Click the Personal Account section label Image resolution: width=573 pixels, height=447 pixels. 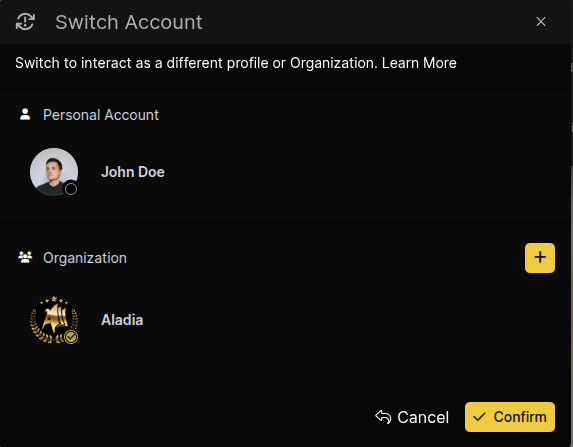(x=101, y=115)
